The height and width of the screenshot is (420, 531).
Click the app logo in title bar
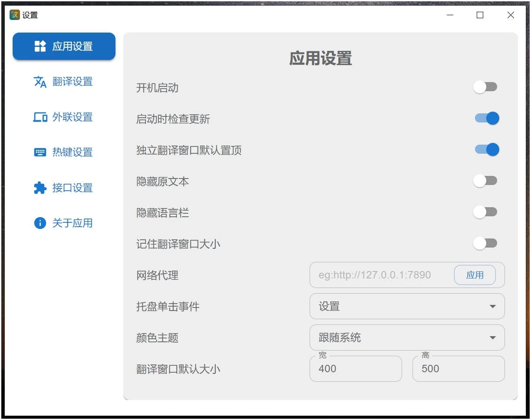(14, 15)
